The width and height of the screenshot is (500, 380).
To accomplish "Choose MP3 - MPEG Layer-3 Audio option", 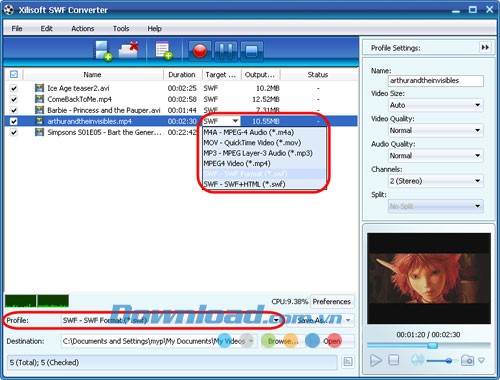I will tap(265, 153).
